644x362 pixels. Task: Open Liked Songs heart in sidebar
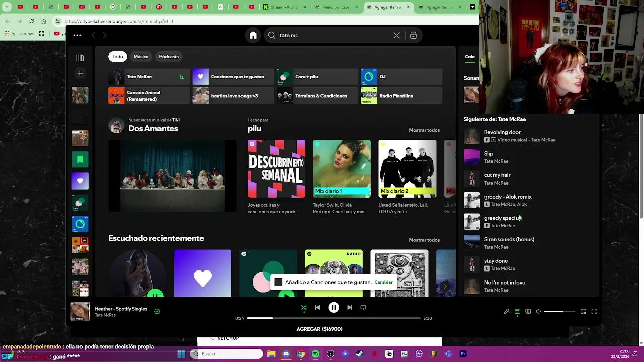pos(80,181)
